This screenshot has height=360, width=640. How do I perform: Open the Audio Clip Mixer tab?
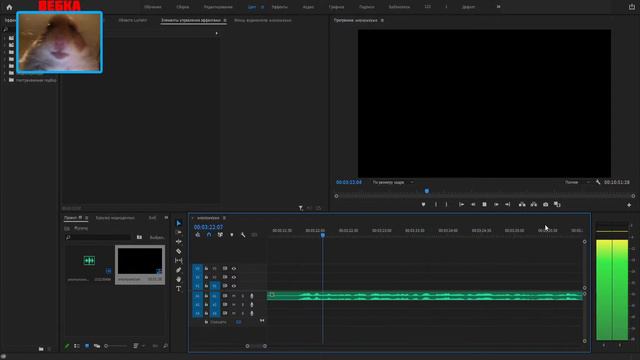point(262,20)
